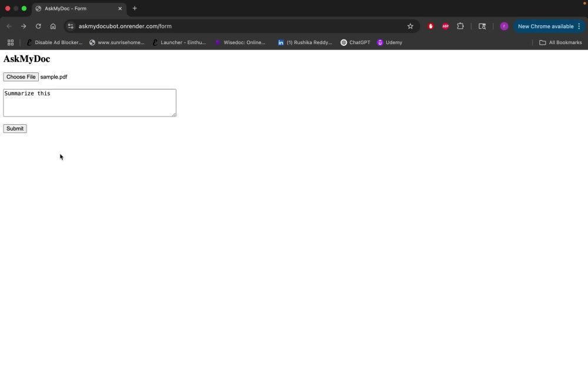Go forward with browser forward arrow
Image resolution: width=588 pixels, height=368 pixels.
click(24, 26)
